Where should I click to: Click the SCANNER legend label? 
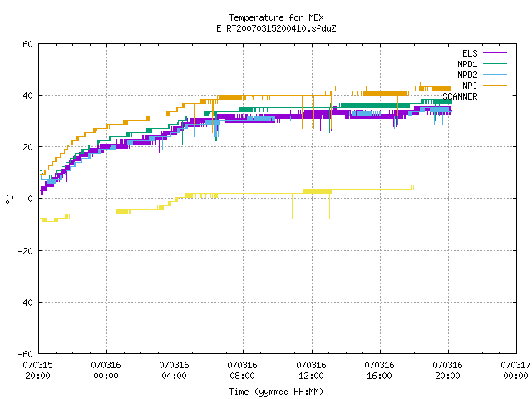(x=460, y=96)
